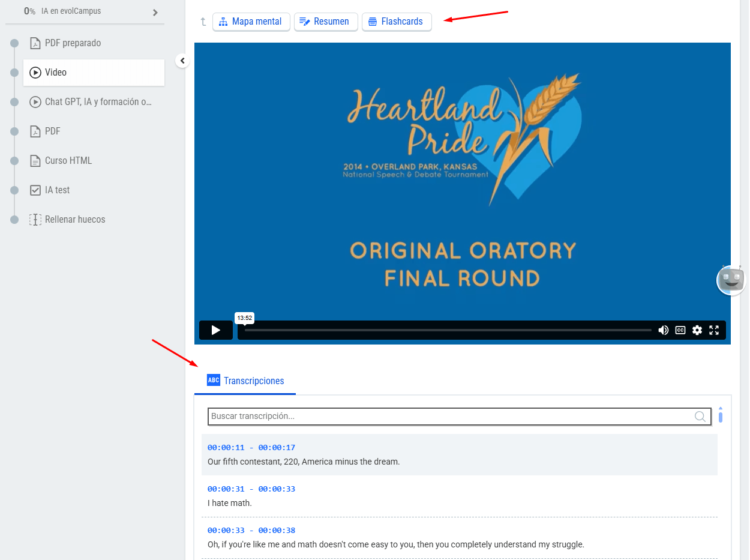
Task: Mute the video volume
Action: pos(663,330)
